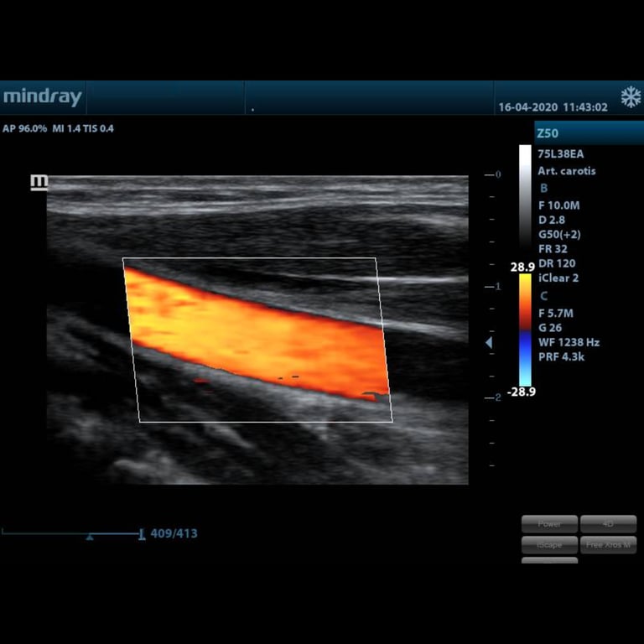Click the Art. carotis exam preset label
644x644 pixels.
click(x=567, y=171)
